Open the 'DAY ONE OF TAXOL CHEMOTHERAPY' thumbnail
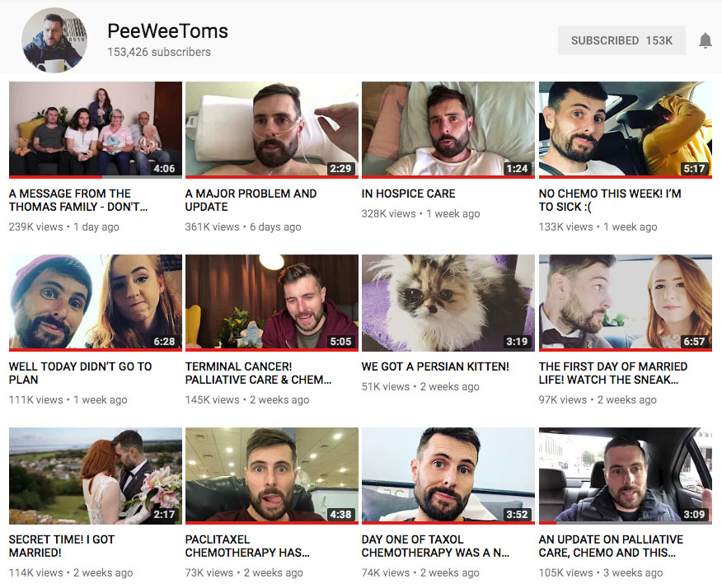Viewport: 722px width, 588px height. [448, 475]
